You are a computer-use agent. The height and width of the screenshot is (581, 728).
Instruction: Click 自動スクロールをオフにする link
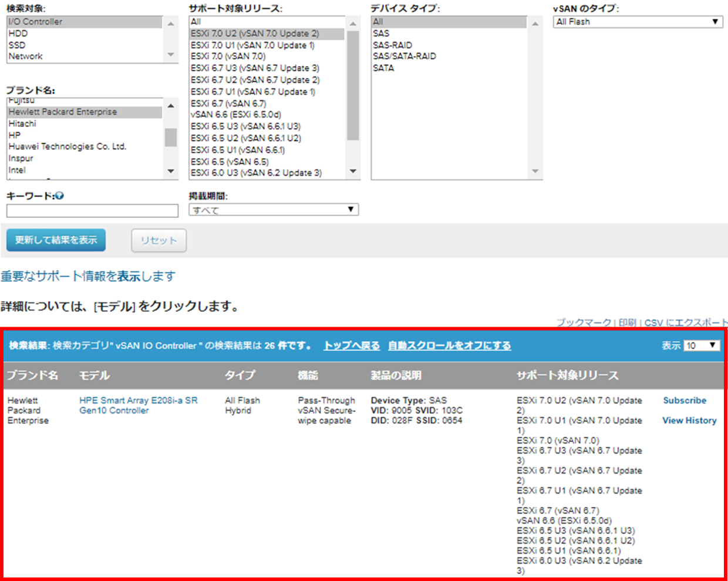click(x=449, y=345)
